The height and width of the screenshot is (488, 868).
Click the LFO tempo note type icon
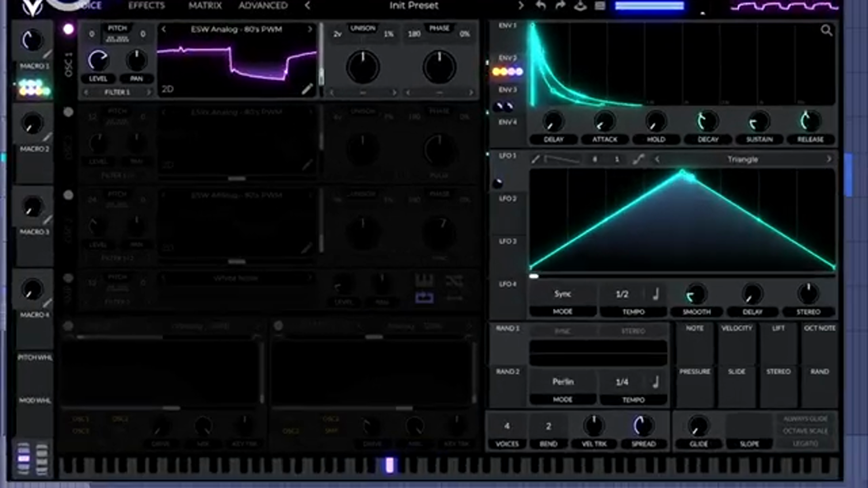click(x=656, y=294)
